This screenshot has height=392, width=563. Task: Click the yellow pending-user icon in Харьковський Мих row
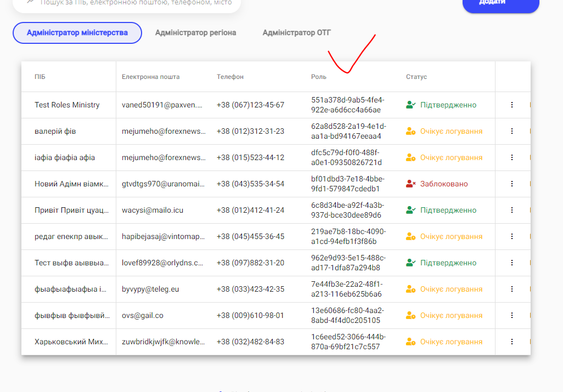click(410, 341)
